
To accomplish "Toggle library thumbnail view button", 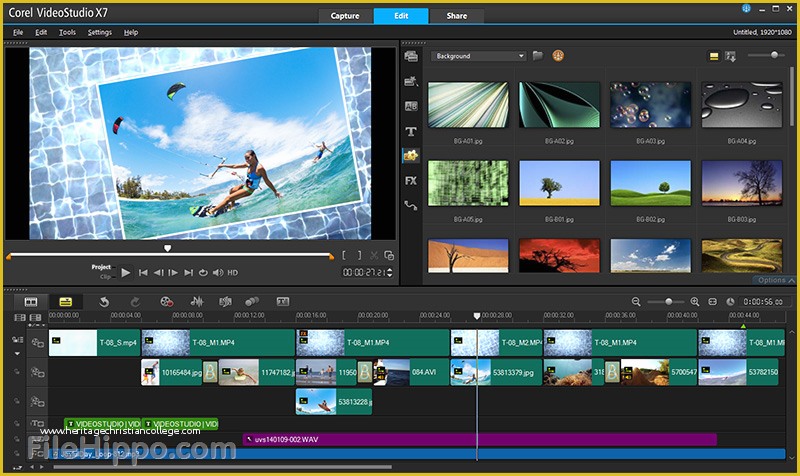I will click(714, 56).
